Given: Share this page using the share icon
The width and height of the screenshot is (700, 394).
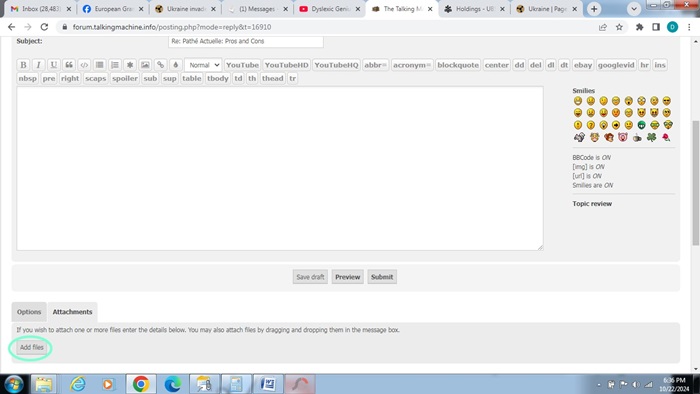Looking at the screenshot, I should pyautogui.click(x=603, y=27).
